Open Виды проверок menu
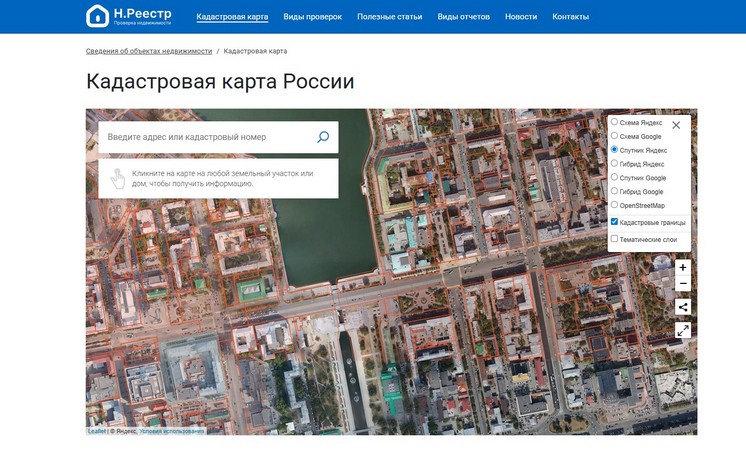This screenshot has width=746, height=452. tap(312, 17)
